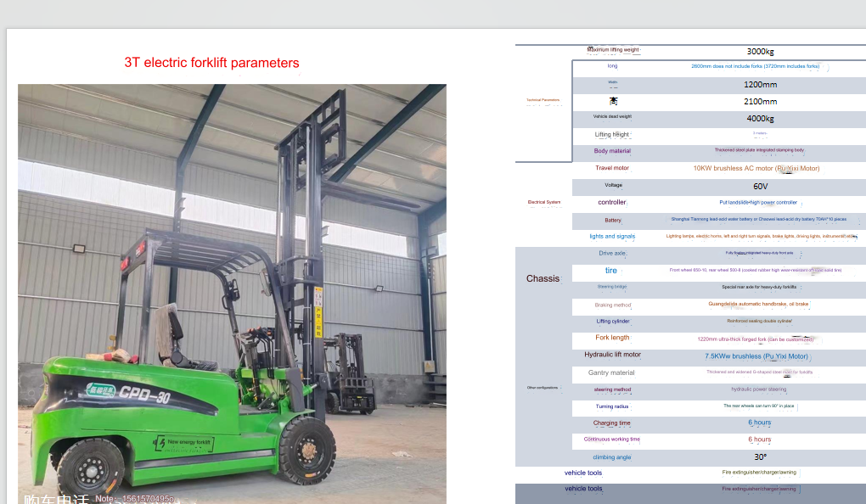The image size is (866, 504).
Task: Click the 'long' row label
Action: [x=612, y=65]
